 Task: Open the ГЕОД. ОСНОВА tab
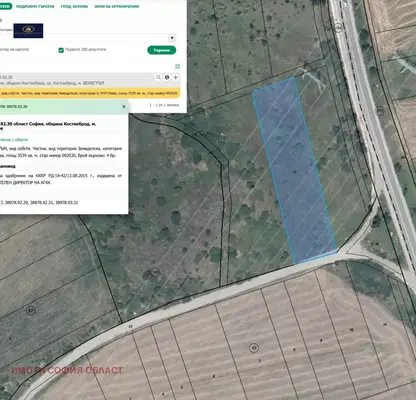pyautogui.click(x=74, y=6)
